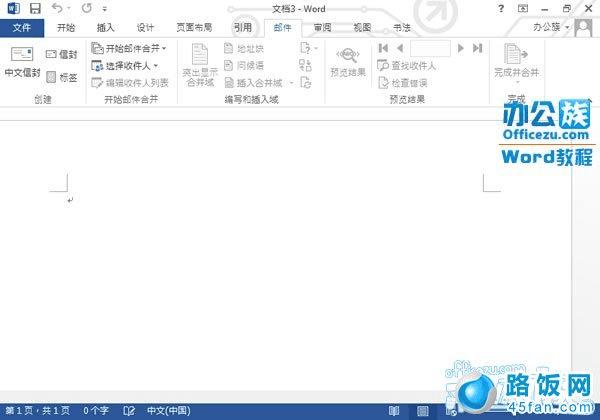
Task: Click the proofing check icon in status bar
Action: 129,411
